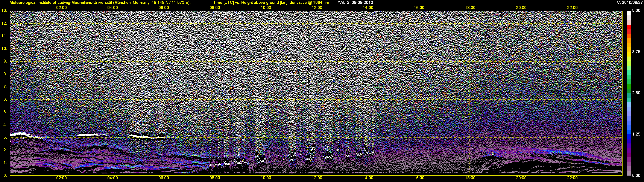Click the 'YALIS: 09-08-2010' label
644x182 pixels.
pos(355,3)
